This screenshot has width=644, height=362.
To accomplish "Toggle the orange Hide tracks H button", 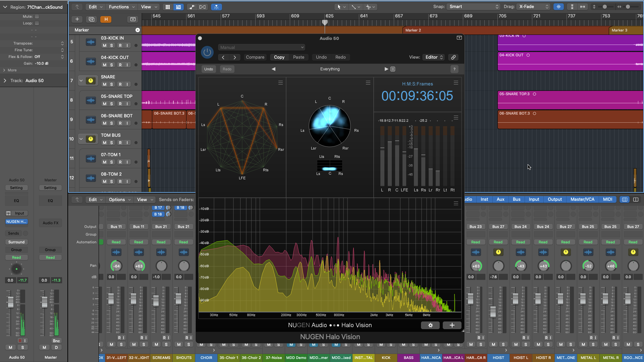I will pos(106,19).
